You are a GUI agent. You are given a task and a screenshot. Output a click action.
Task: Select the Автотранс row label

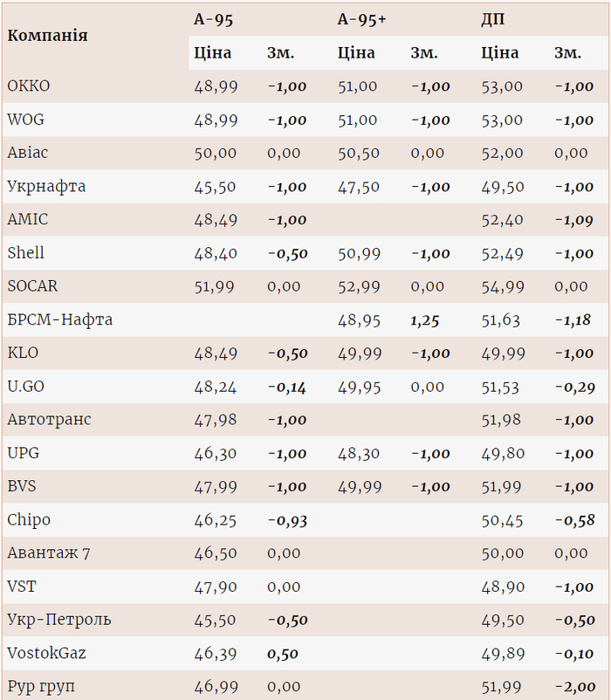[x=49, y=420]
